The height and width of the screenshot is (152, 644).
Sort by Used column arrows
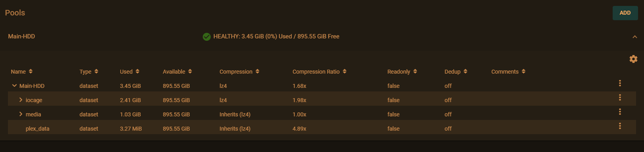tap(137, 72)
